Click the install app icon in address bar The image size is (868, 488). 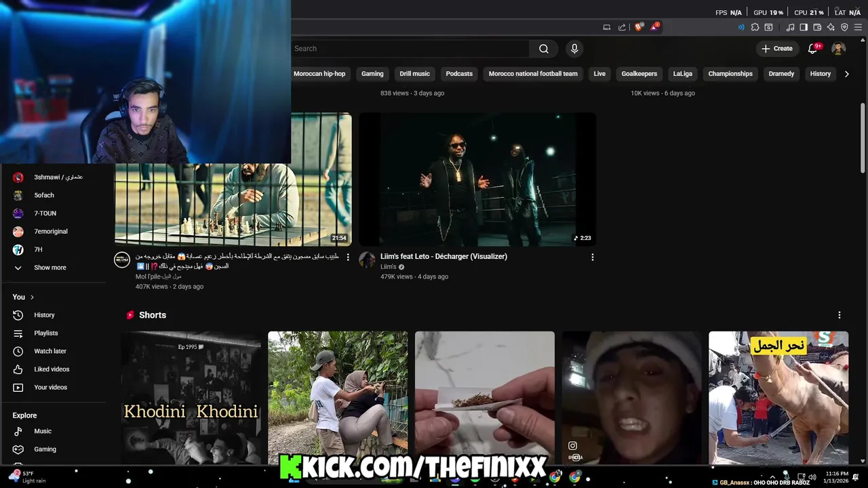point(607,27)
